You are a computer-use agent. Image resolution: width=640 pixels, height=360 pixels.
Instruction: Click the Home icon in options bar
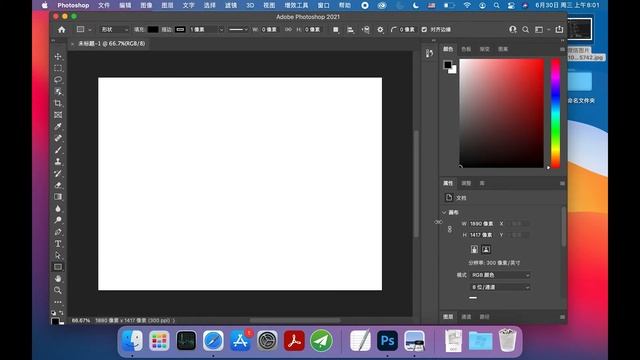(x=62, y=30)
